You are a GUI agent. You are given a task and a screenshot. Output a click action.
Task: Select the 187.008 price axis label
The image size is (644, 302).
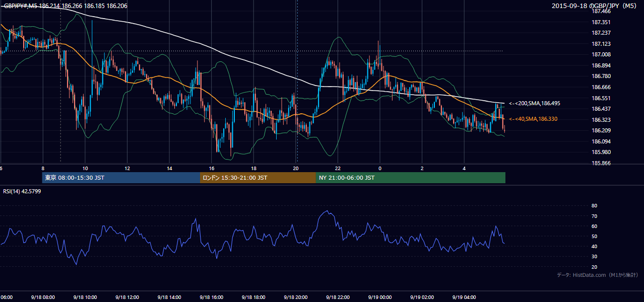click(601, 54)
